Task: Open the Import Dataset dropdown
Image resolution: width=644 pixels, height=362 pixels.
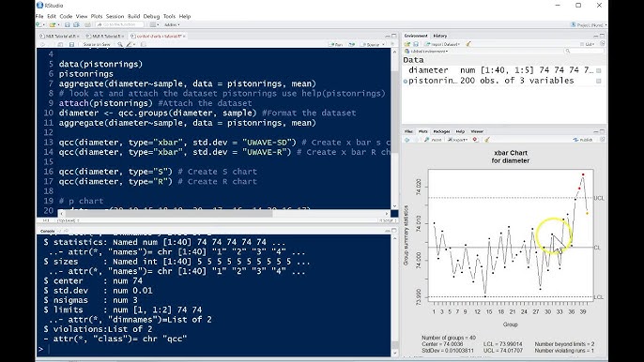Action: (443, 44)
